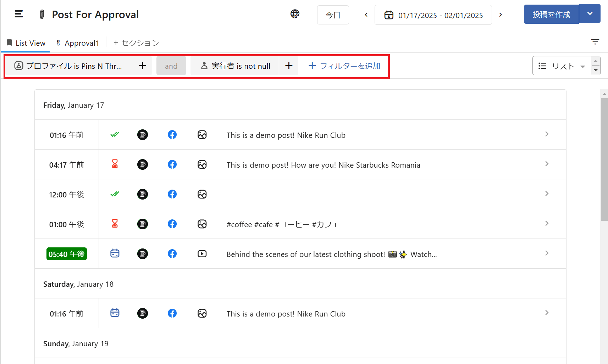Click Facebook icon on 01:00 午後 post
Viewport: 608px width, 364px height.
pyautogui.click(x=172, y=224)
